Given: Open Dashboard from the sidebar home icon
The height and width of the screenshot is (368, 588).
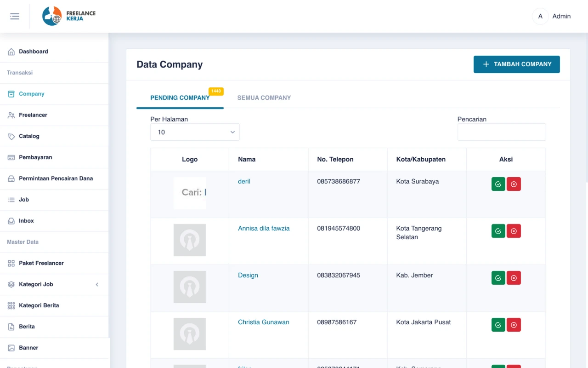Looking at the screenshot, I should [x=11, y=52].
